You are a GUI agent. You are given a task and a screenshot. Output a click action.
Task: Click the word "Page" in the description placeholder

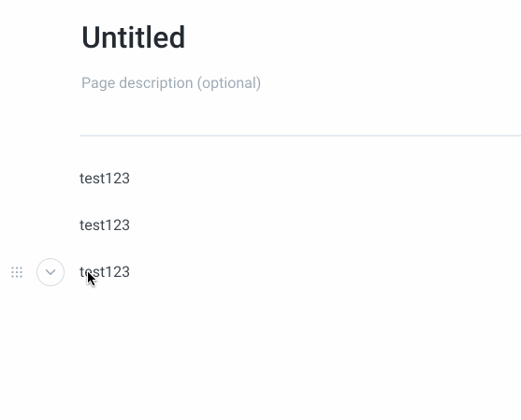click(98, 83)
